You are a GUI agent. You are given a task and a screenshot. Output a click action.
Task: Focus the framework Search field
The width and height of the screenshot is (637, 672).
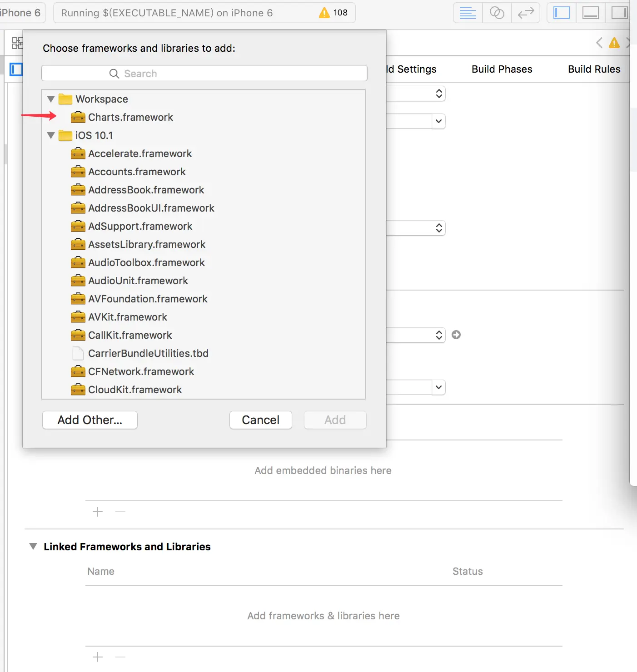point(204,74)
